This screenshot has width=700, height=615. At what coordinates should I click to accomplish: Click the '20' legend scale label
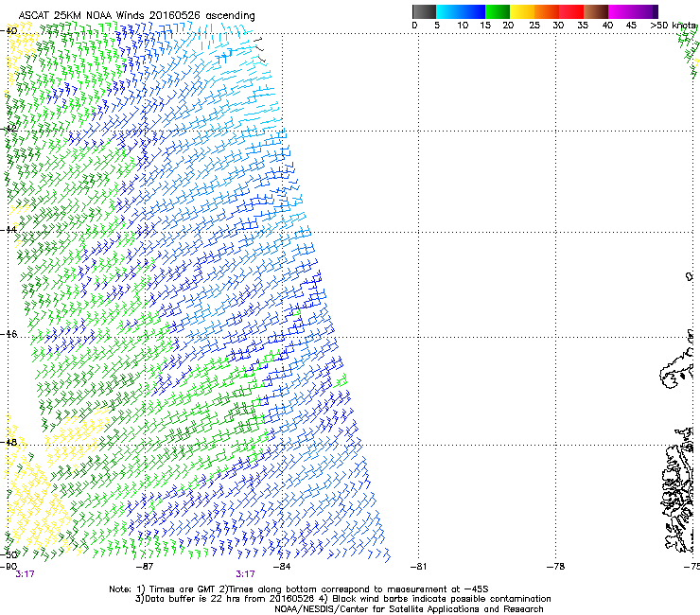pos(509,26)
